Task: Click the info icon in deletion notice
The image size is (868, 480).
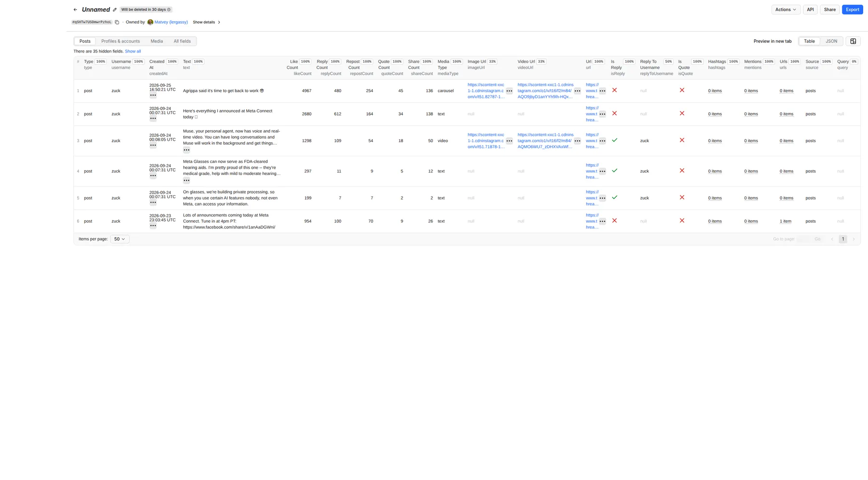Action: [169, 10]
